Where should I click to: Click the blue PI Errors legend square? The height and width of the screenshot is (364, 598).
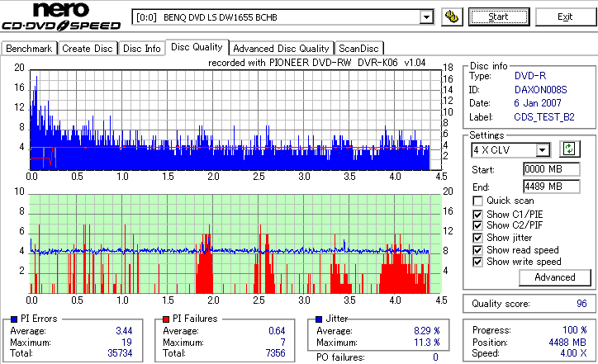[15, 319]
